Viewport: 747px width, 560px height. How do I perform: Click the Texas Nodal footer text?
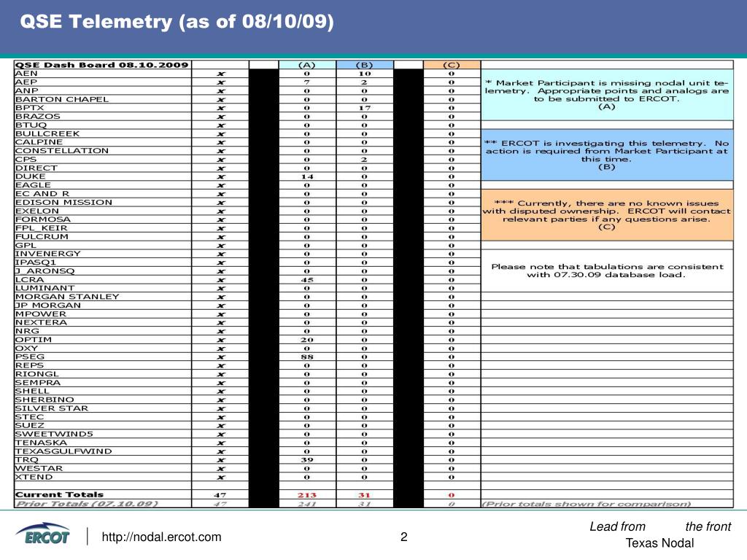point(659,542)
